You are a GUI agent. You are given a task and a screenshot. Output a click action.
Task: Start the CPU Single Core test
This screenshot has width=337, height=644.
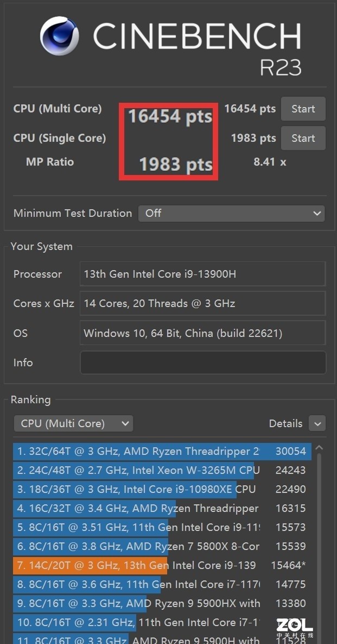click(303, 138)
